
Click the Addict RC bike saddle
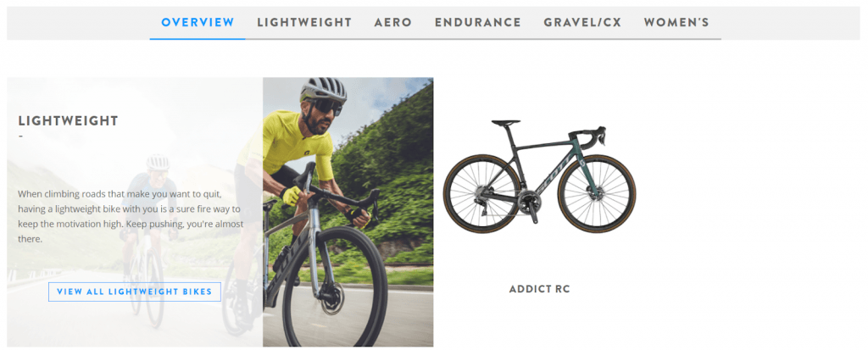coord(505,123)
